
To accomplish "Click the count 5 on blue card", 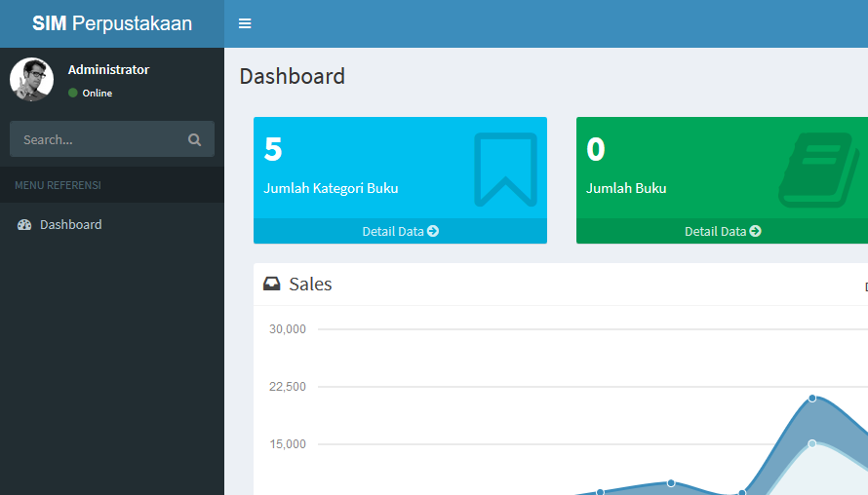I will (273, 149).
